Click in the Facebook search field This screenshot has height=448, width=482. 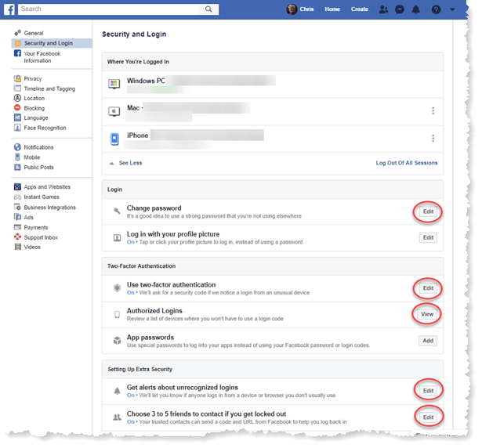(x=110, y=9)
